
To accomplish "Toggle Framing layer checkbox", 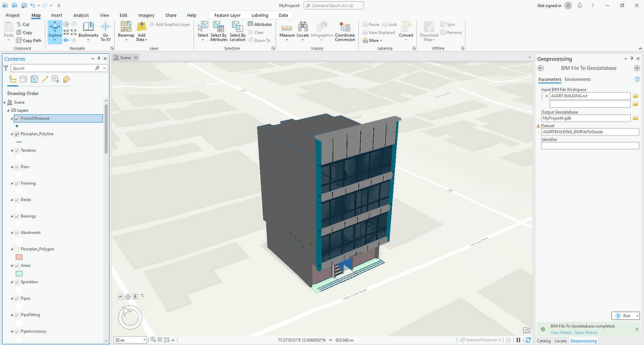I will [17, 183].
